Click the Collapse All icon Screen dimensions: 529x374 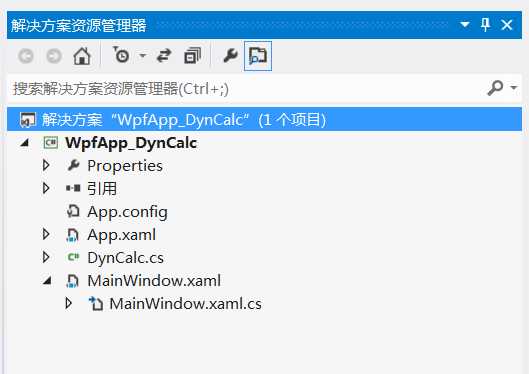193,56
